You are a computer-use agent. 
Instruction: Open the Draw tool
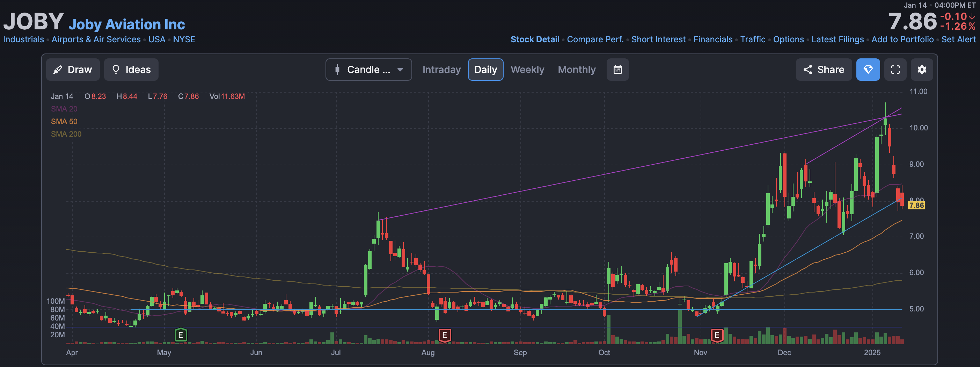coord(73,70)
